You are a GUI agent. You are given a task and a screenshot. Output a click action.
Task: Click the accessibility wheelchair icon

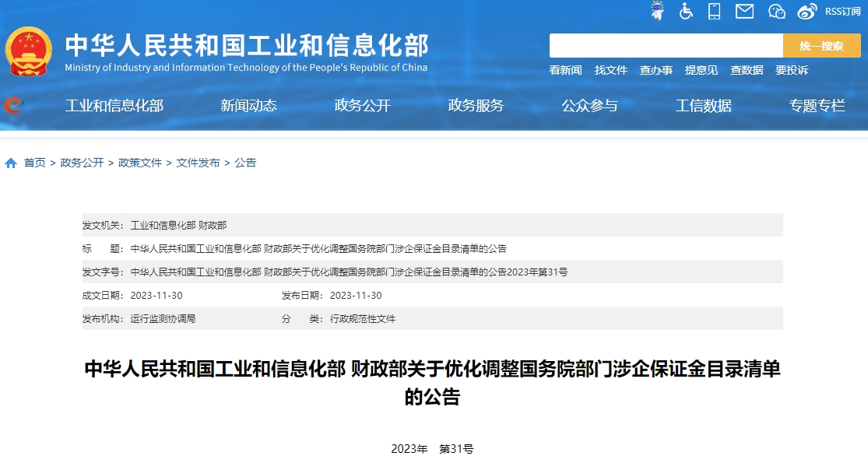click(x=686, y=11)
